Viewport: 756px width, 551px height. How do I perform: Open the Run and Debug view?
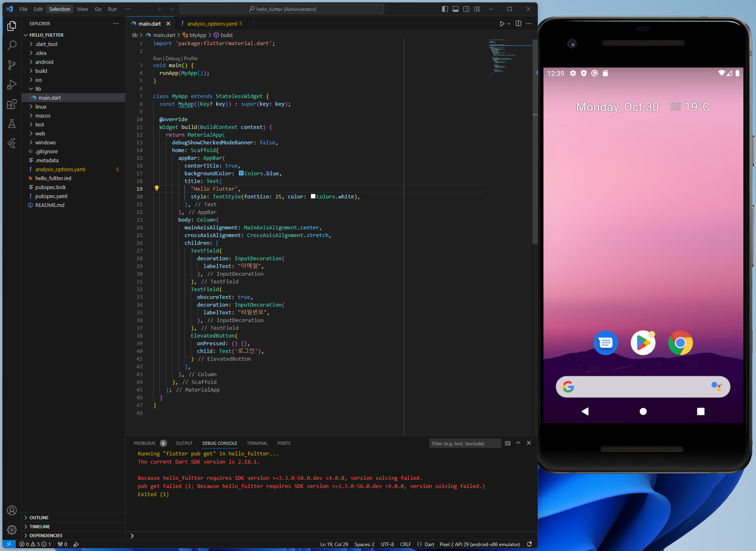pyautogui.click(x=12, y=84)
